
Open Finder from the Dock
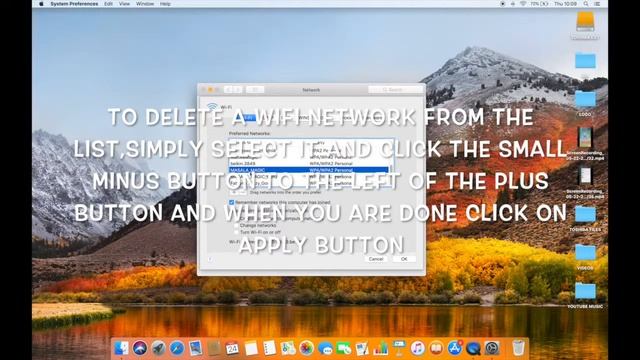pyautogui.click(x=122, y=348)
